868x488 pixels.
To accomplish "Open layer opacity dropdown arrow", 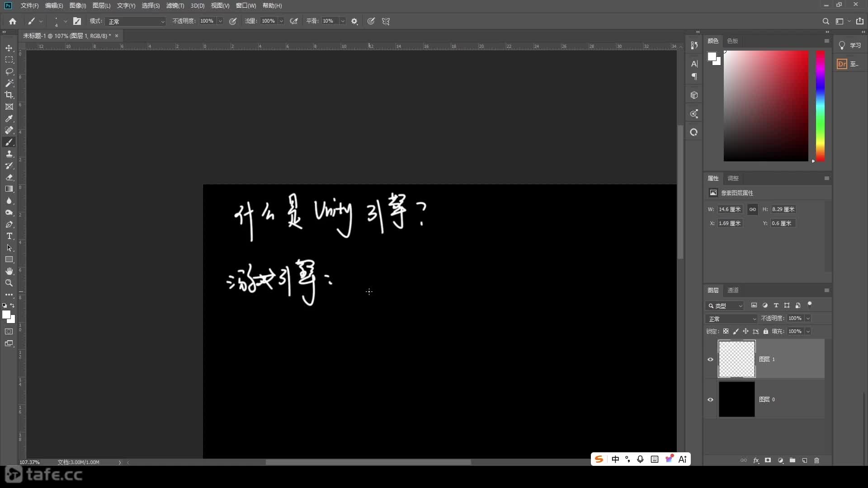I will (x=808, y=319).
